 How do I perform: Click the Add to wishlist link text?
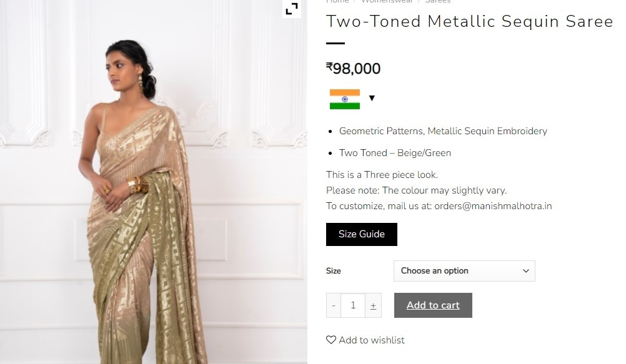(371, 340)
